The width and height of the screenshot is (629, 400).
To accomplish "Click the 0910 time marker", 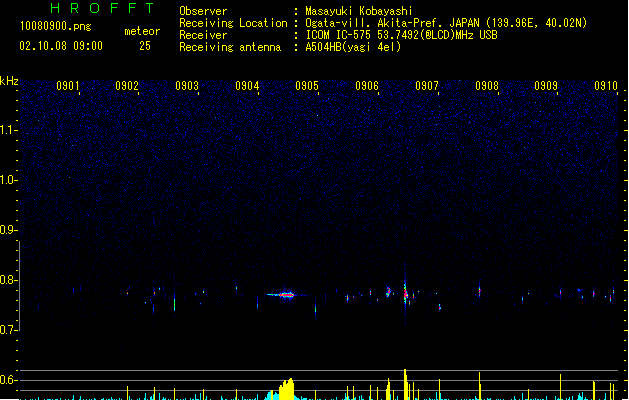I will coord(606,86).
